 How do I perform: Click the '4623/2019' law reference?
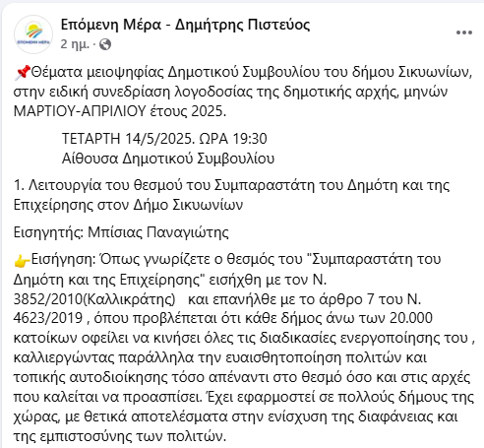(48, 318)
